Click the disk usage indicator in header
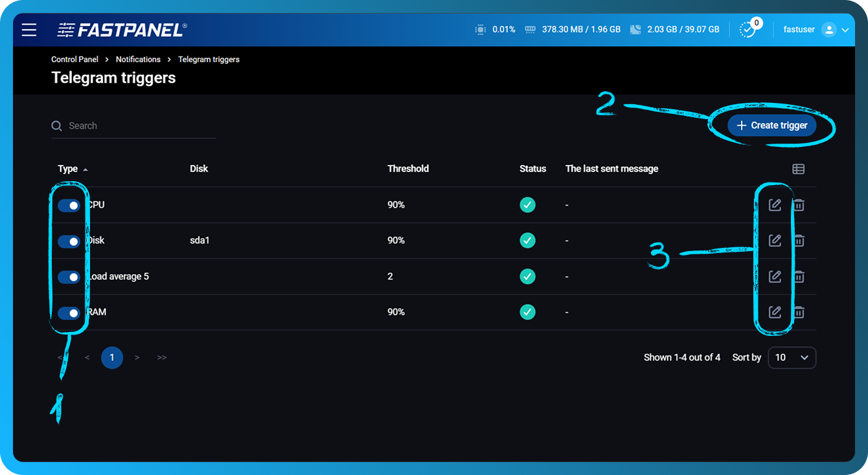 674,30
